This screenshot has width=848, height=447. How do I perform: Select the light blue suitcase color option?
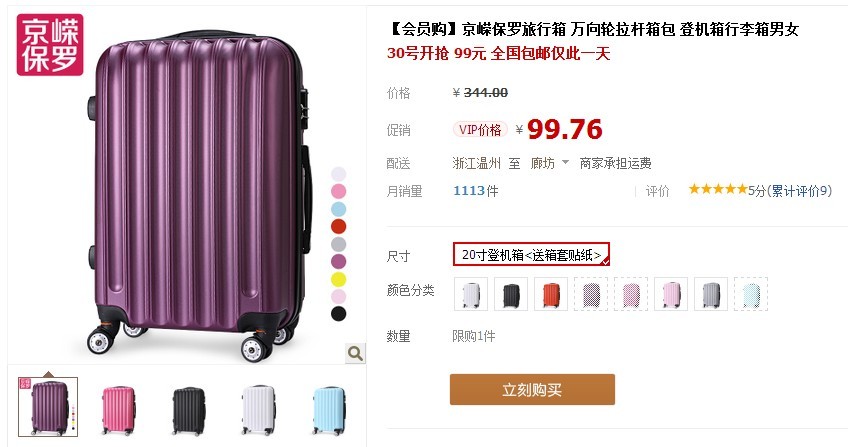click(x=751, y=294)
